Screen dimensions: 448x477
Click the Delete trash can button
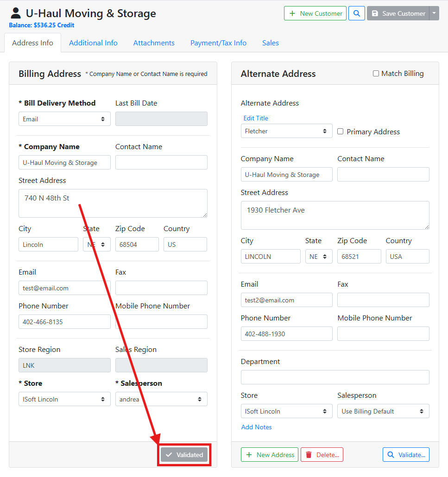tap(322, 455)
